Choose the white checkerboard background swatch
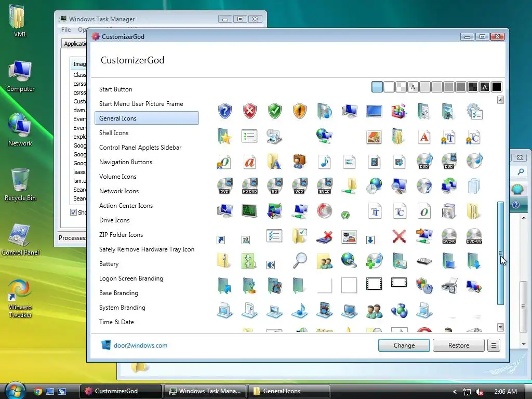The height and width of the screenshot is (399, 532). (x=401, y=87)
